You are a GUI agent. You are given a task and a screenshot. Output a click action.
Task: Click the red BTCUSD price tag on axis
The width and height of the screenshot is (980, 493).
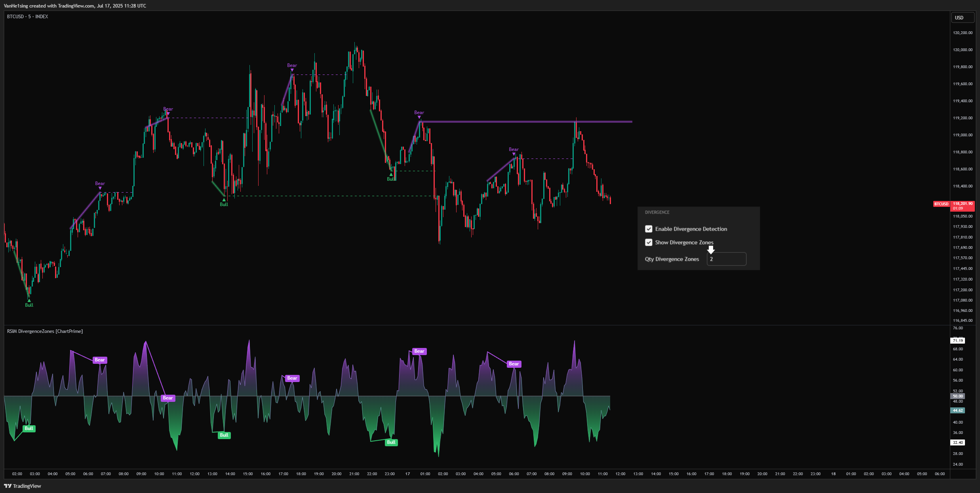click(x=941, y=204)
